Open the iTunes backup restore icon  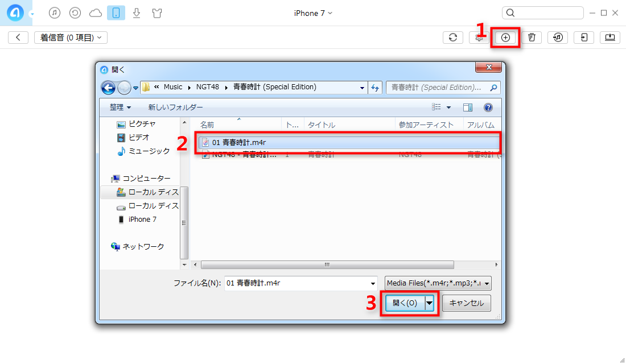[x=75, y=13]
